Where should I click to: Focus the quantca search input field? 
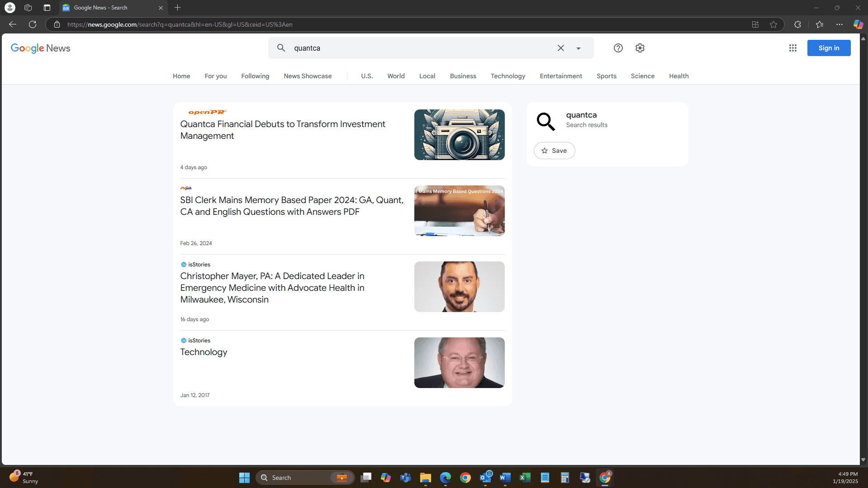click(x=421, y=48)
